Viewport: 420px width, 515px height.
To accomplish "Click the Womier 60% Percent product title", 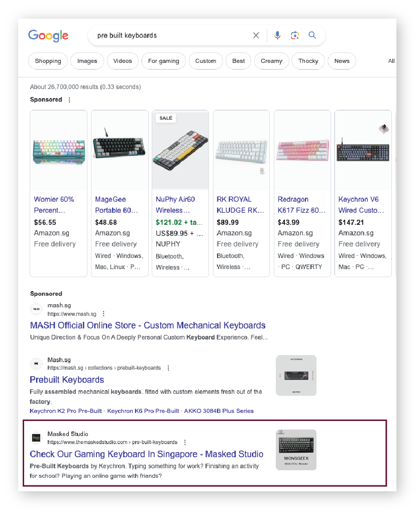I will (x=54, y=205).
